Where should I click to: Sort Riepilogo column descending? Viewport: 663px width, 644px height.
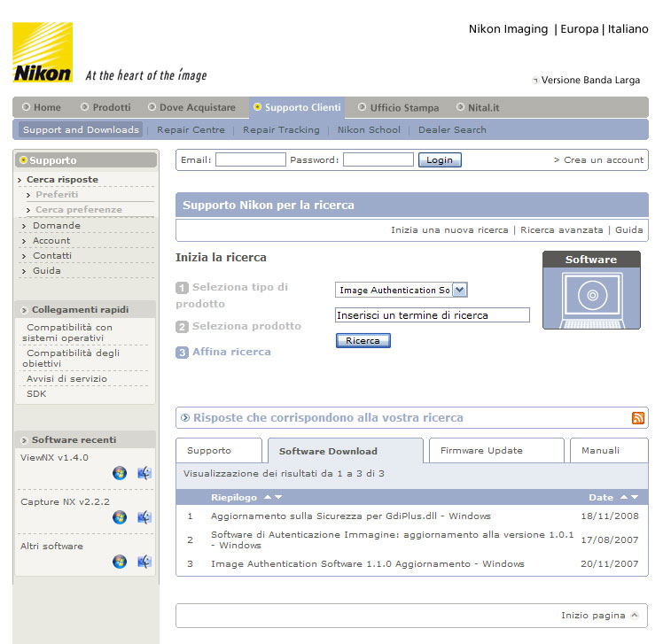(278, 497)
